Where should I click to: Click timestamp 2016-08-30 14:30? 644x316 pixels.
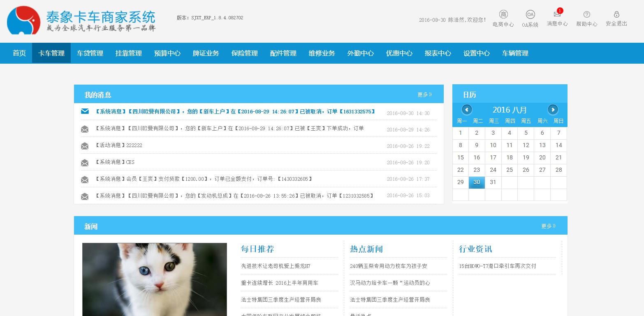408,113
